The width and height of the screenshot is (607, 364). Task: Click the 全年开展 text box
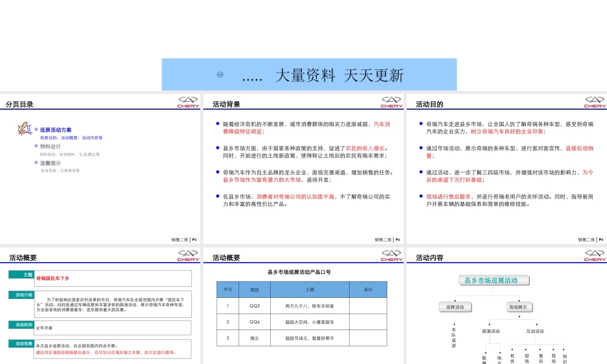(x=113, y=328)
